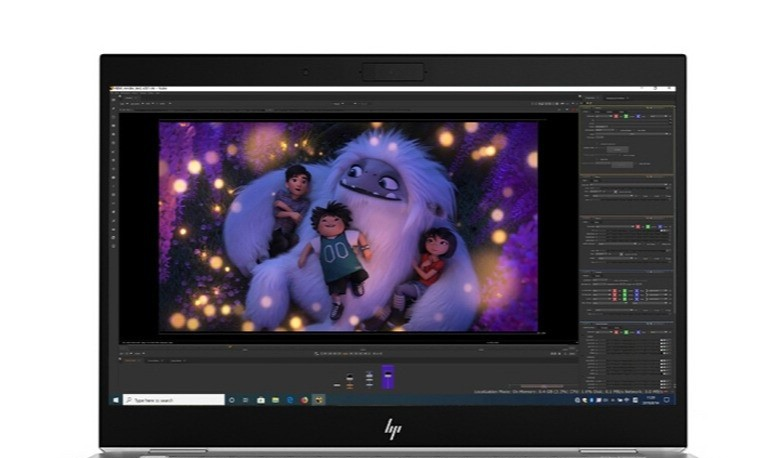Toggle red channel in top properties panel
This screenshot has height=458, width=782.
616,116
